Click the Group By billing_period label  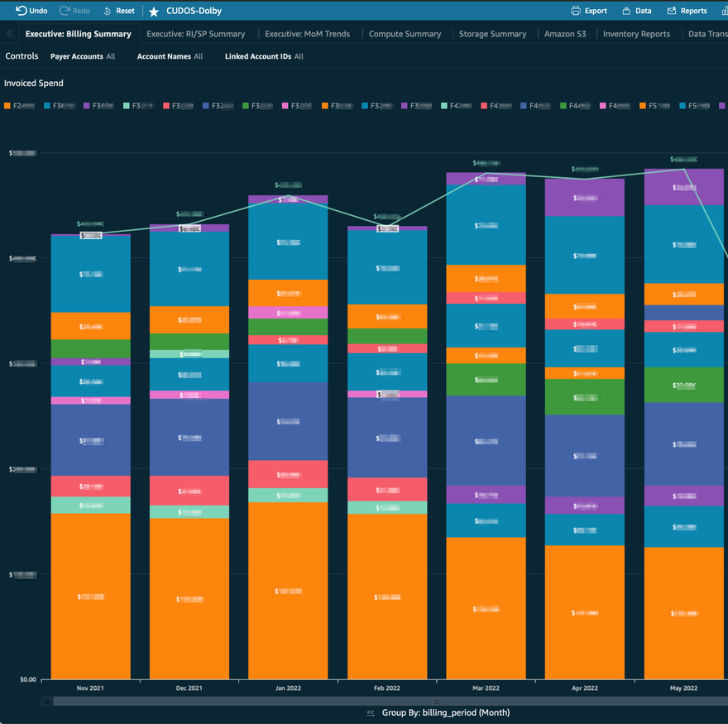coord(445,712)
